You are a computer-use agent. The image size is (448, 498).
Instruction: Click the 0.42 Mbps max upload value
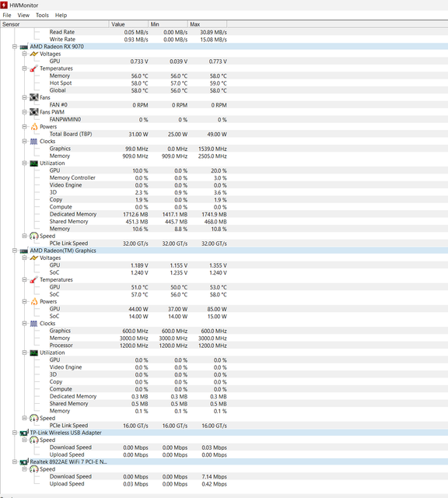click(x=215, y=484)
